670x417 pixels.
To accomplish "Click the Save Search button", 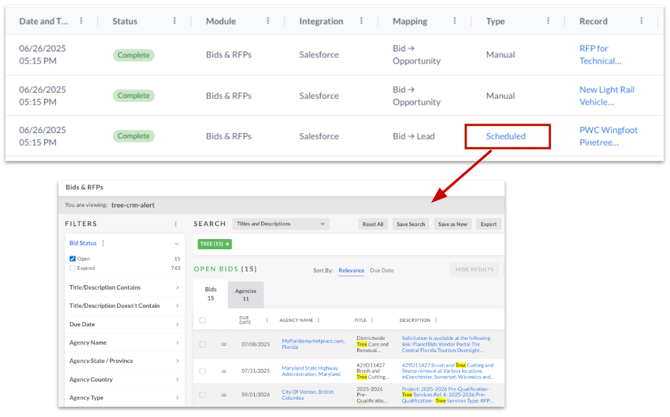I will pyautogui.click(x=411, y=224).
